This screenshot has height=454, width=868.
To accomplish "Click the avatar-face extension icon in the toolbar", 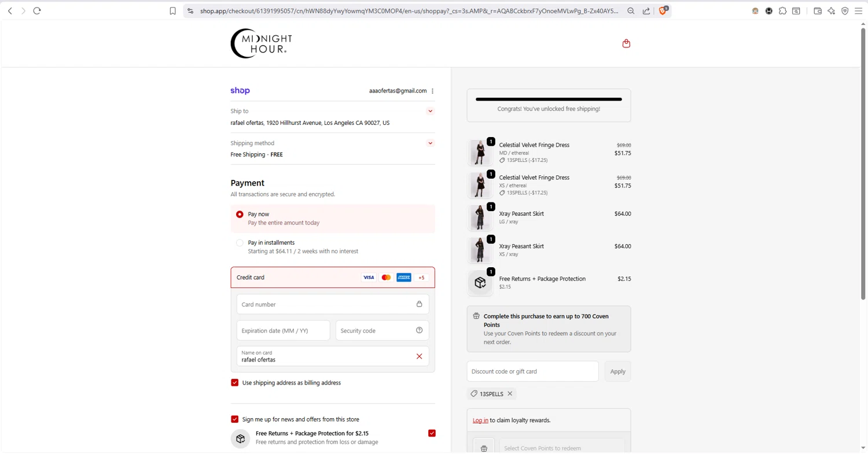I will coord(755,10).
